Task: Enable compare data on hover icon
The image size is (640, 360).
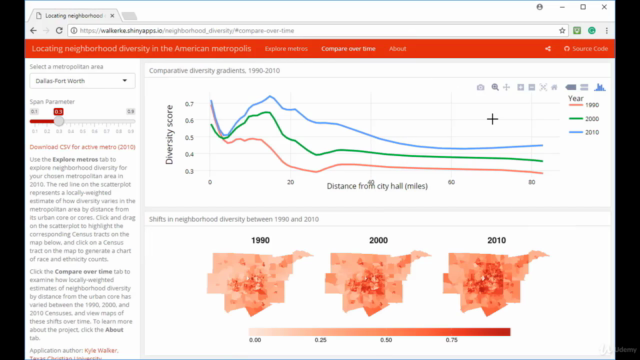Action: [x=584, y=87]
